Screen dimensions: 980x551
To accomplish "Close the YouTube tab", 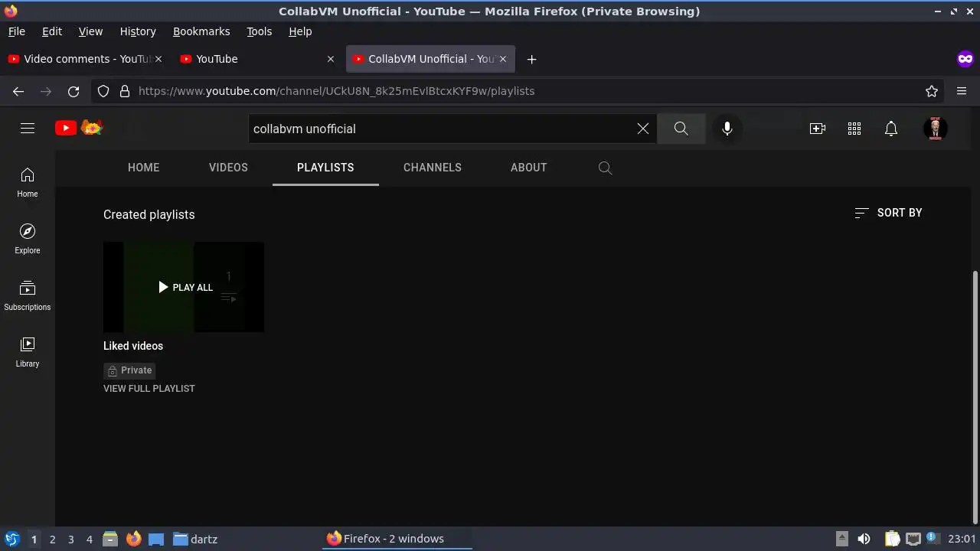I will [331, 59].
